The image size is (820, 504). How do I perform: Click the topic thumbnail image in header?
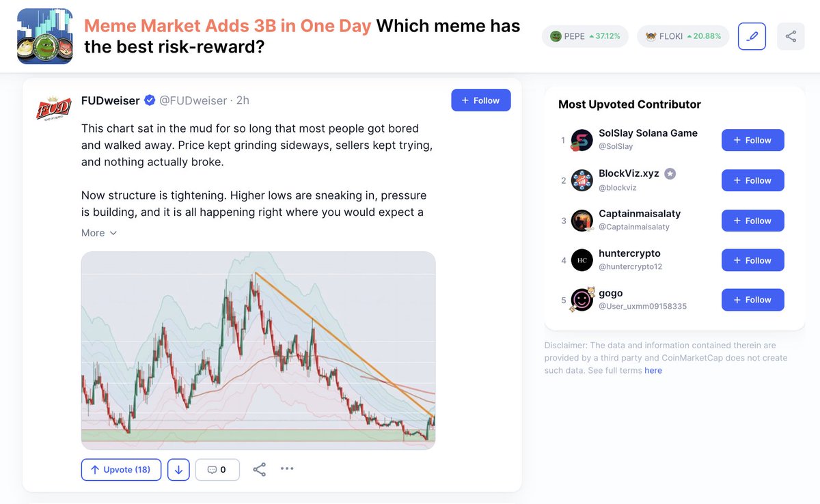point(45,36)
